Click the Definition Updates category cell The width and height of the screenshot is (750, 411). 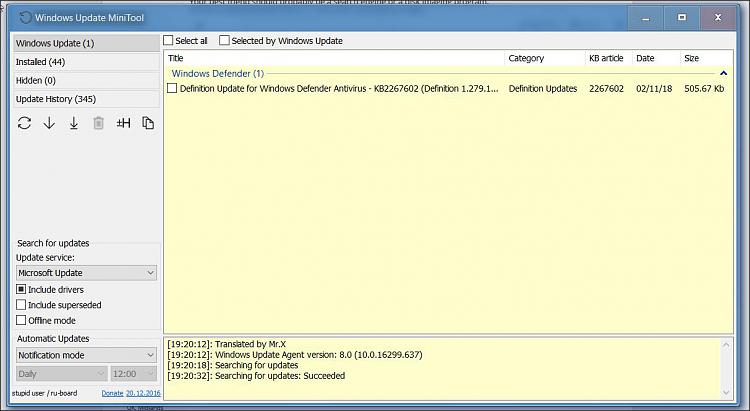(x=543, y=89)
